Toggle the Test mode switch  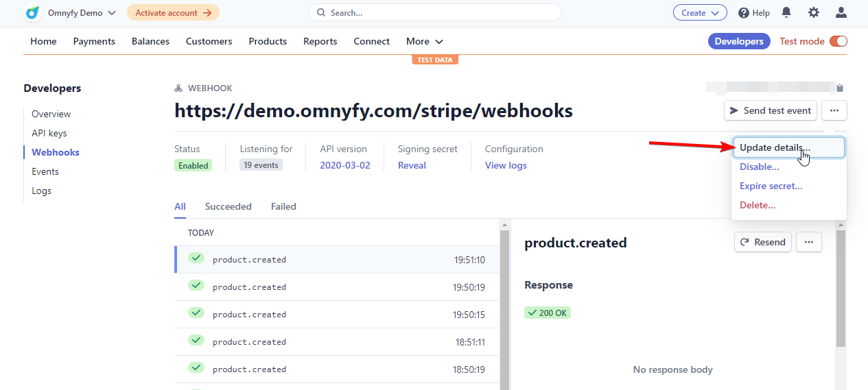coord(838,41)
